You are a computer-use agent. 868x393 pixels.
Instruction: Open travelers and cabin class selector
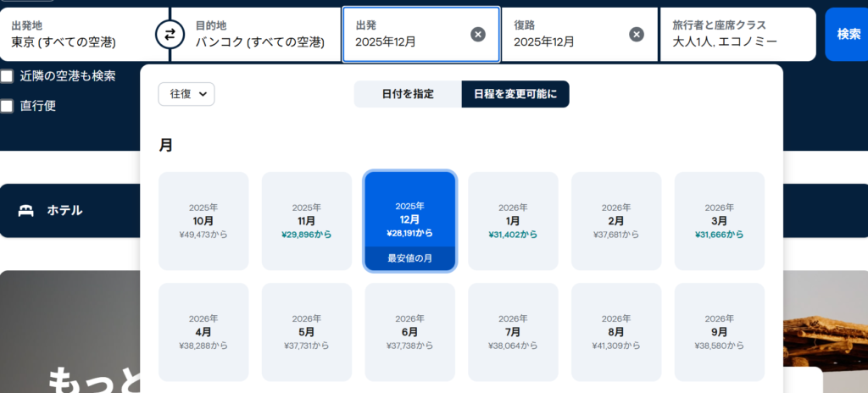tap(736, 35)
